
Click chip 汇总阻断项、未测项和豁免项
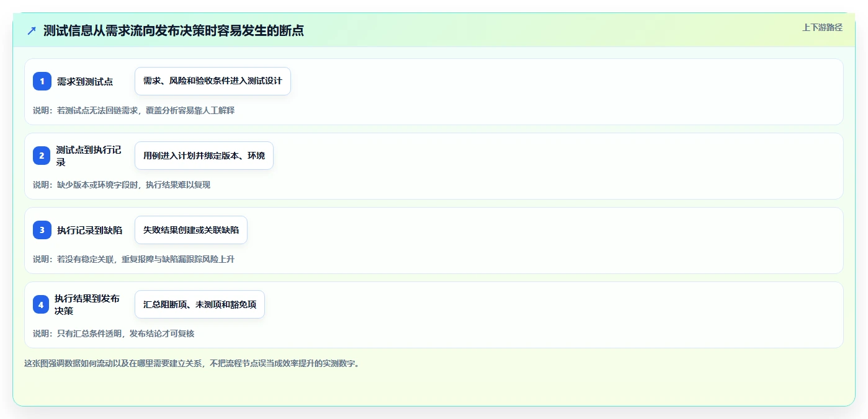(200, 304)
